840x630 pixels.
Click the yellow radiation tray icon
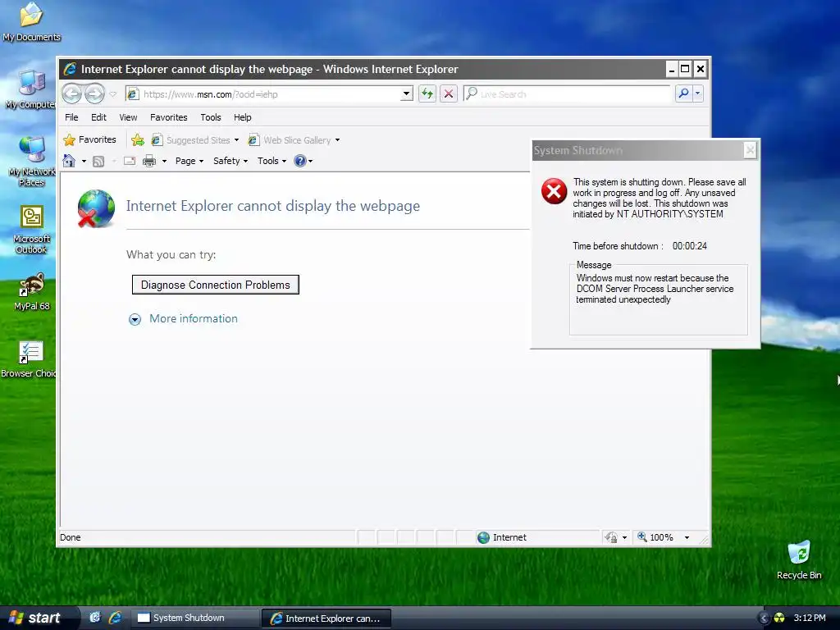click(779, 619)
